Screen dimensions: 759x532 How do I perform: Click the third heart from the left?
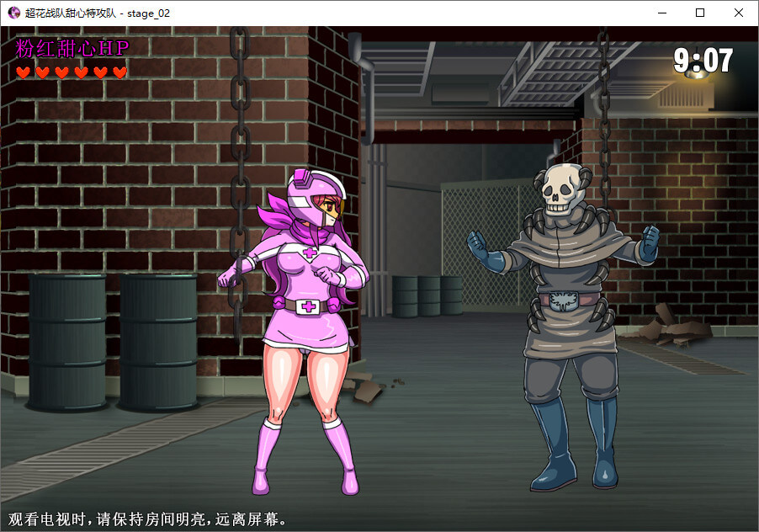click(x=61, y=72)
